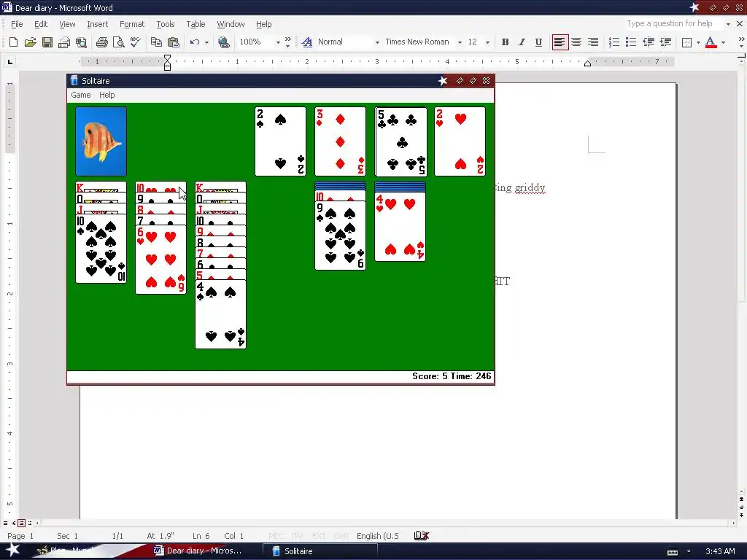
Task: Click the 9 of spades card
Action: [x=340, y=236]
